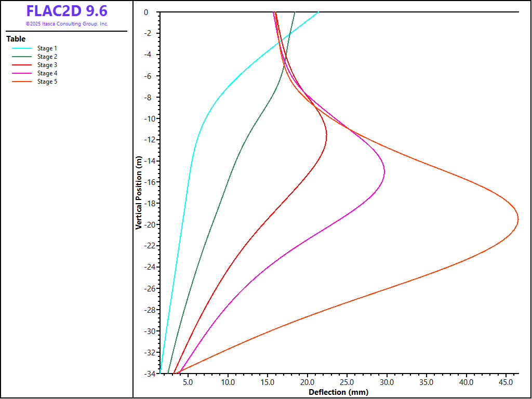This screenshot has width=532, height=399.
Task: Click the FLAC2D 9.6 title text
Action: click(66, 11)
